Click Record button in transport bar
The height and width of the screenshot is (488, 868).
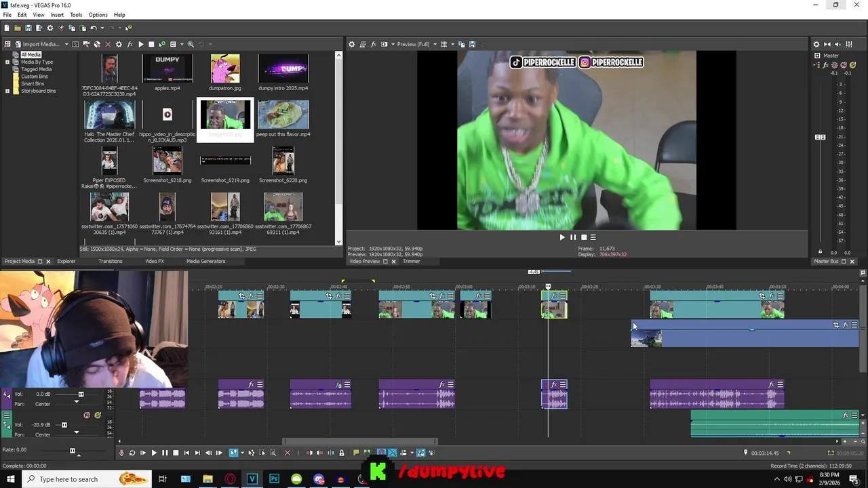click(121, 453)
